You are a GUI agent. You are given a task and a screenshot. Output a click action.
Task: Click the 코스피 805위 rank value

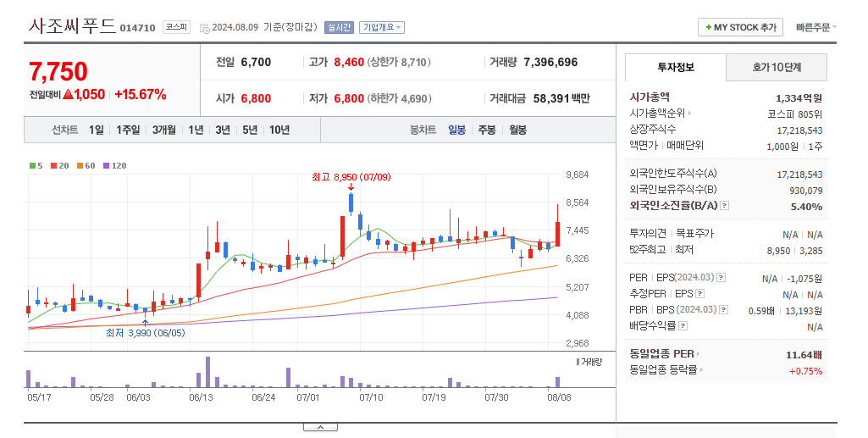(x=795, y=114)
